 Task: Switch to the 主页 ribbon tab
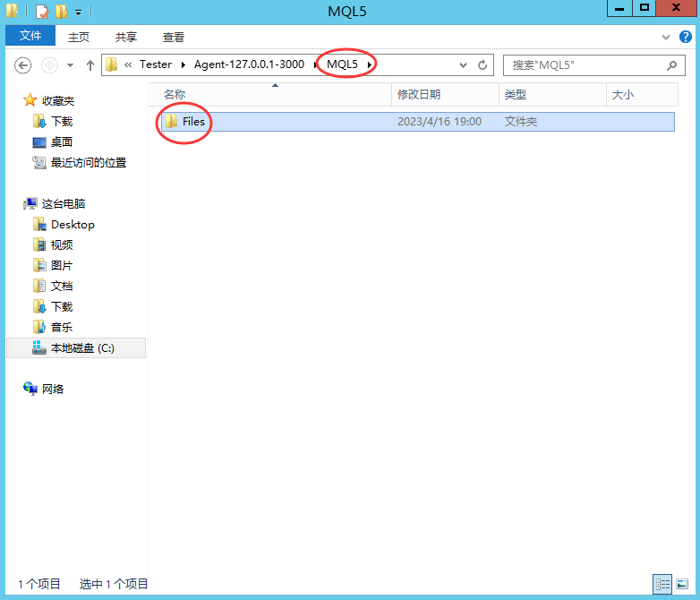coord(79,37)
